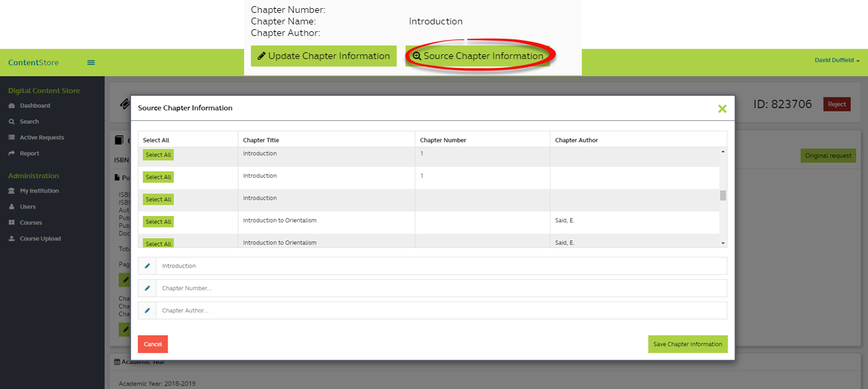Click the Chapter Author input field
Viewport: 868px width, 389px height.
coord(441,311)
